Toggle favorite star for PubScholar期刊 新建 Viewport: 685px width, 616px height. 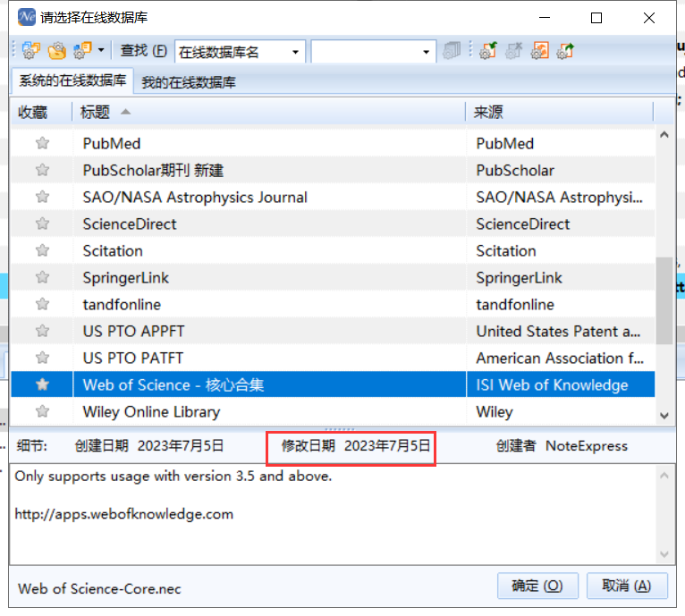(42, 170)
